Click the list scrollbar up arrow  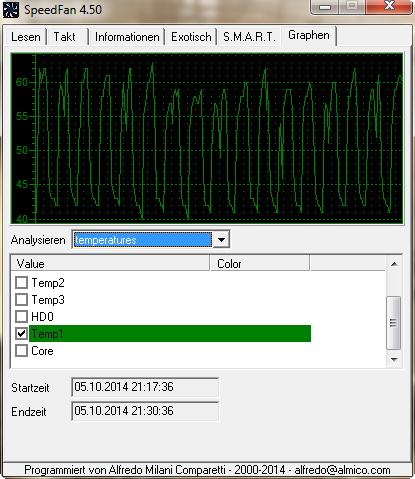point(394,264)
